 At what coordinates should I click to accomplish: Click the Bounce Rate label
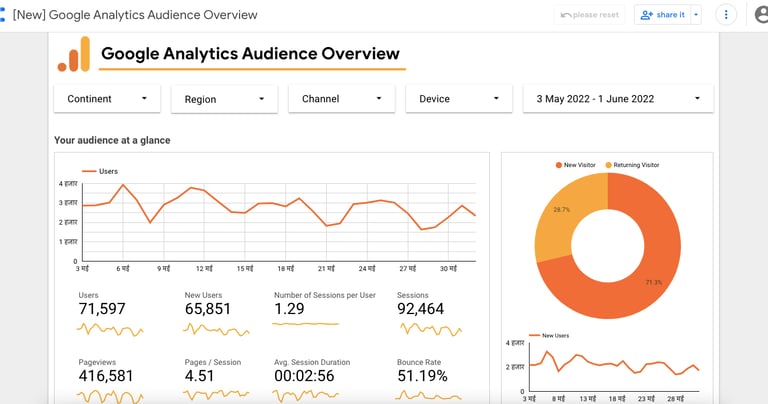tap(419, 362)
